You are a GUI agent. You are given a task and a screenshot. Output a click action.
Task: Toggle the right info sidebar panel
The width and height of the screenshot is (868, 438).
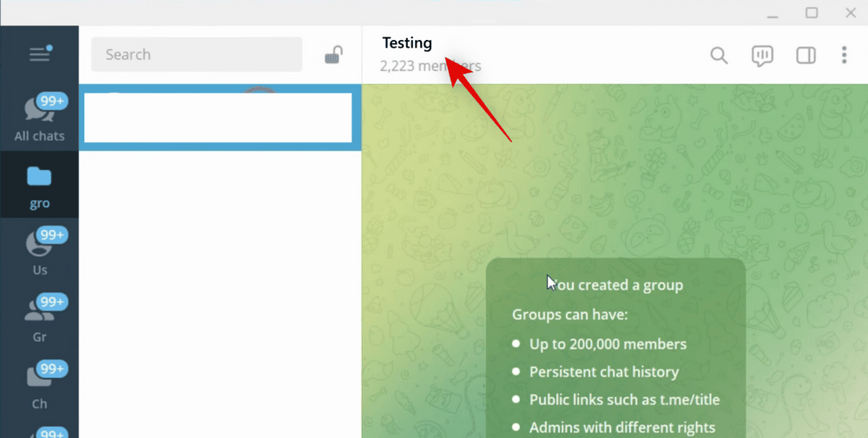(806, 56)
